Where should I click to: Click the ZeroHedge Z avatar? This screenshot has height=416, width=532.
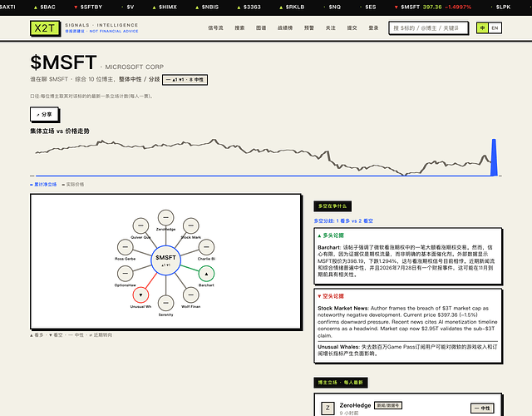(328, 408)
